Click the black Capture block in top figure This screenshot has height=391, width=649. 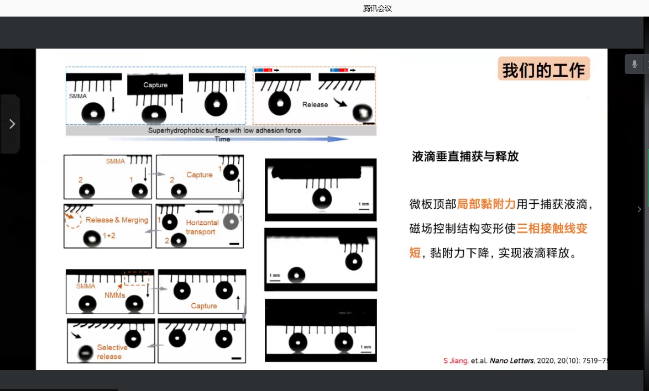[x=155, y=85]
